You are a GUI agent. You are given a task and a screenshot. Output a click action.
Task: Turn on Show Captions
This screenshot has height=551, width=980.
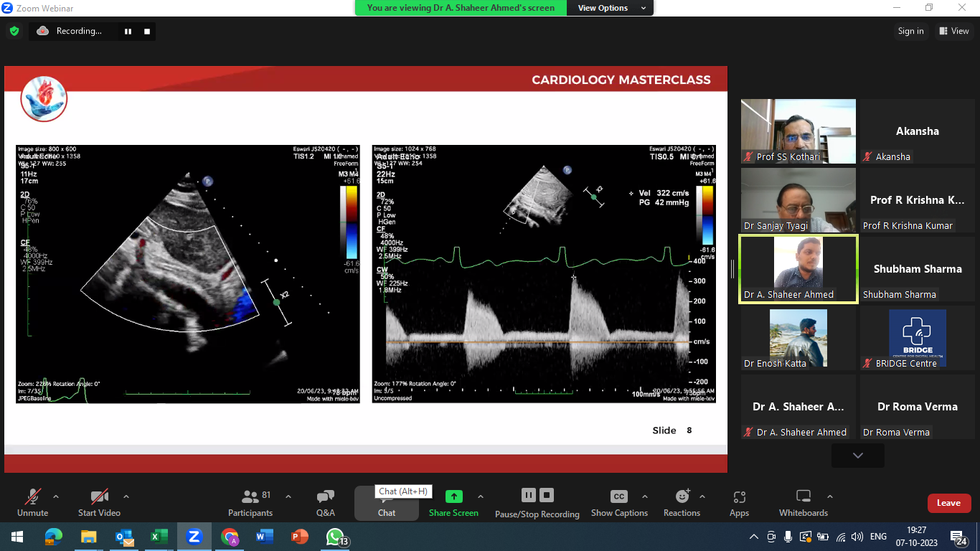click(x=618, y=501)
